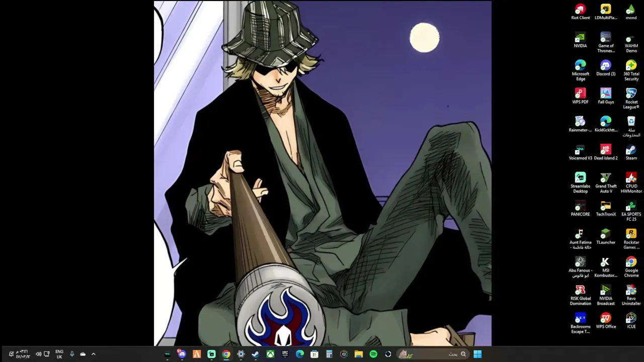Open Aunt Fatima desktop icon
This screenshot has height=362, width=644.
tap(580, 239)
